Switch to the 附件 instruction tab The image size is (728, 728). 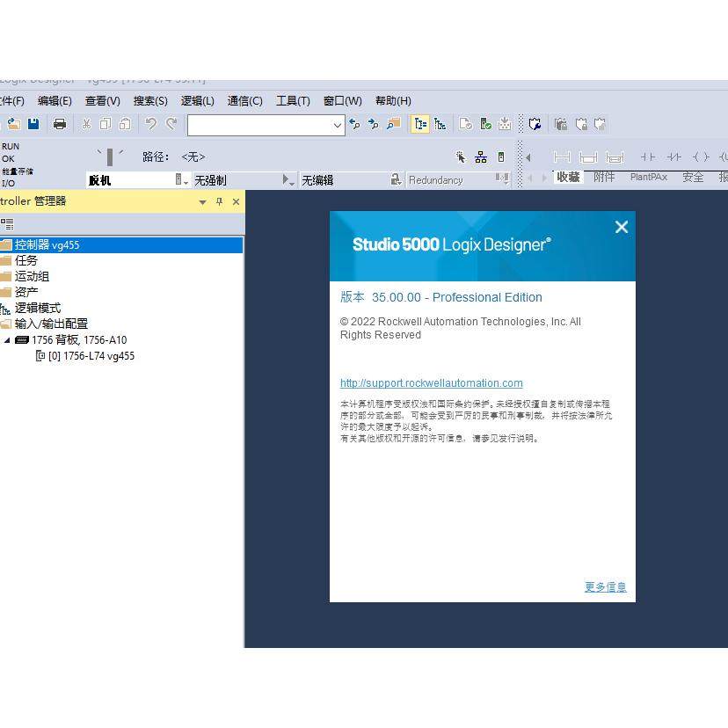604,177
